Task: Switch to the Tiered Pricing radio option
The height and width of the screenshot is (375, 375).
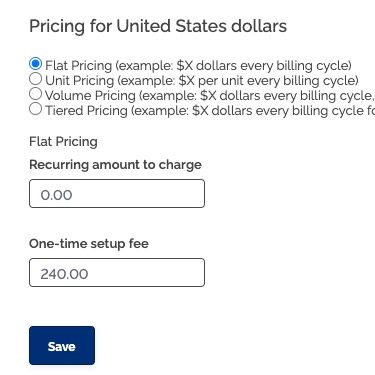Action: click(x=35, y=109)
